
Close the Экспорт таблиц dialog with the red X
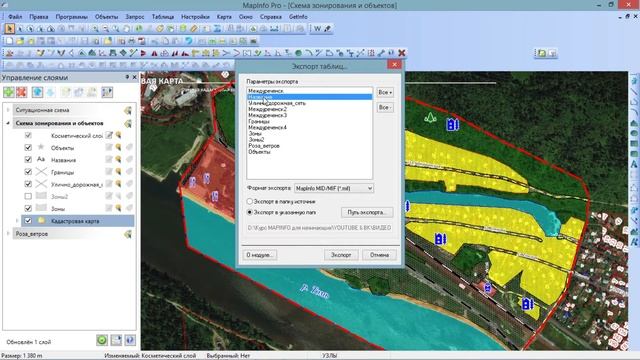tap(394, 65)
